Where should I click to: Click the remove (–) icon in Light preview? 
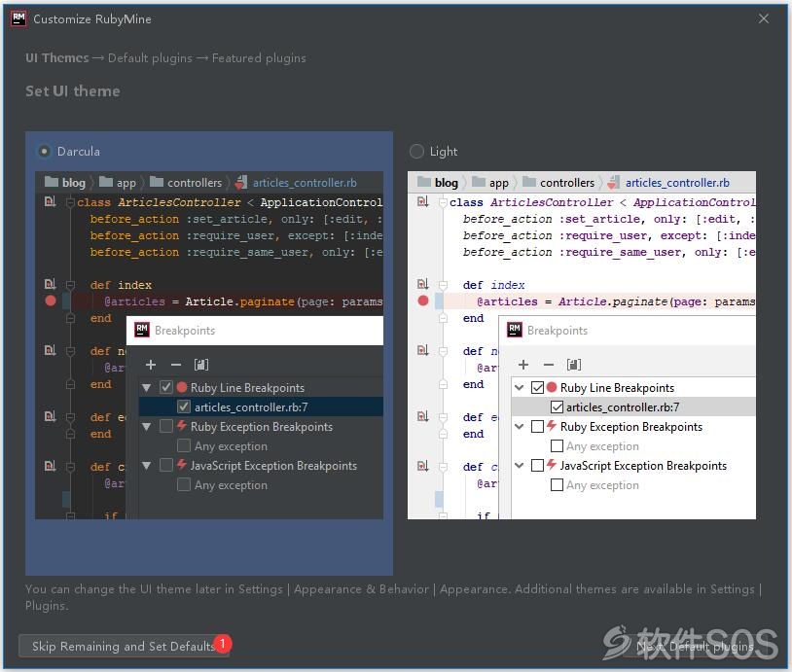(x=549, y=364)
